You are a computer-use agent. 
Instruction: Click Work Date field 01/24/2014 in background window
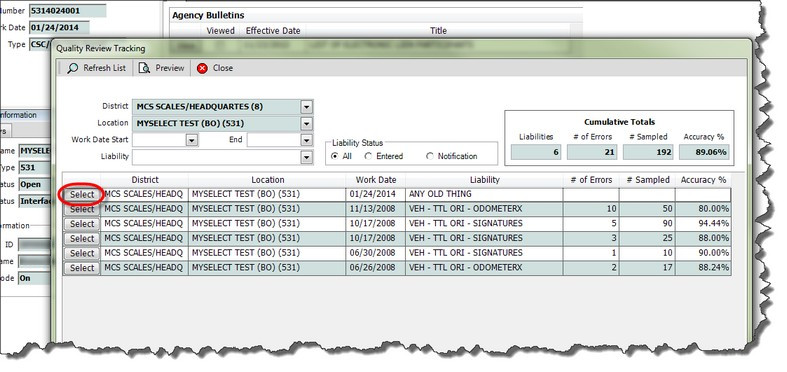click(x=59, y=28)
